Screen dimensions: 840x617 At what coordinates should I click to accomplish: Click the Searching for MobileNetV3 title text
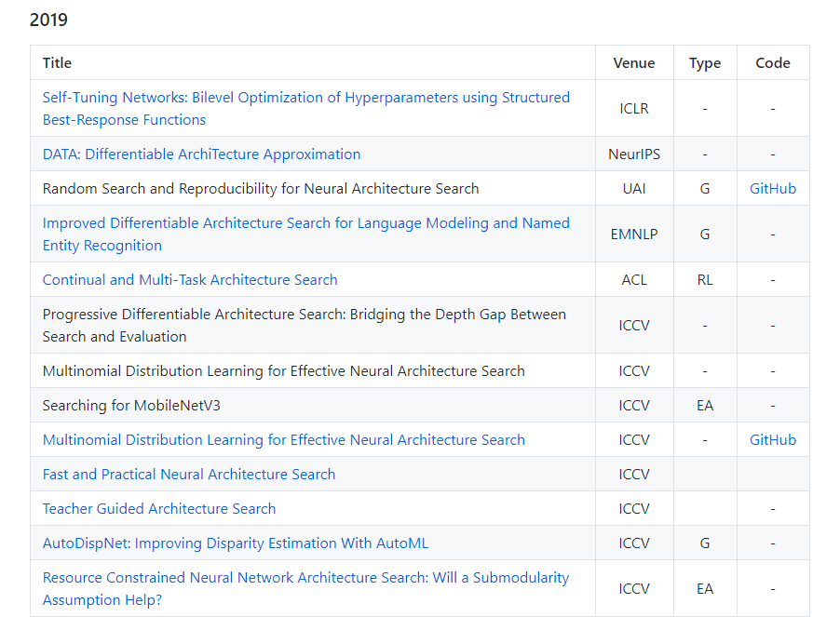tap(131, 406)
